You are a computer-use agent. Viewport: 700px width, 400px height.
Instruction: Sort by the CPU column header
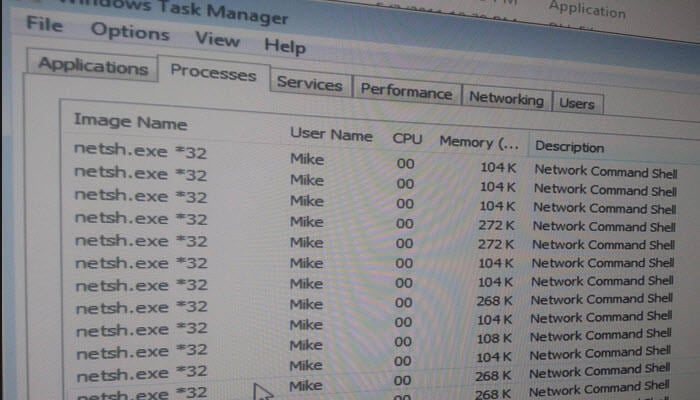407,138
